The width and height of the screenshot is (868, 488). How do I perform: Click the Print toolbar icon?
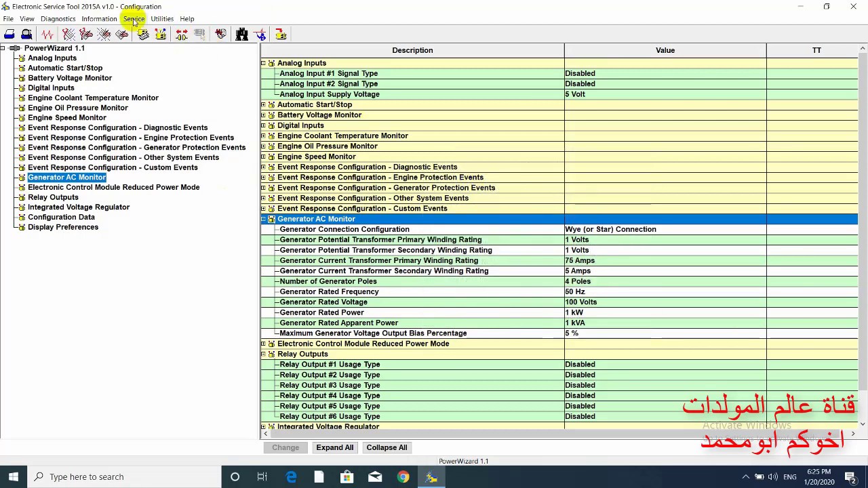(9, 34)
